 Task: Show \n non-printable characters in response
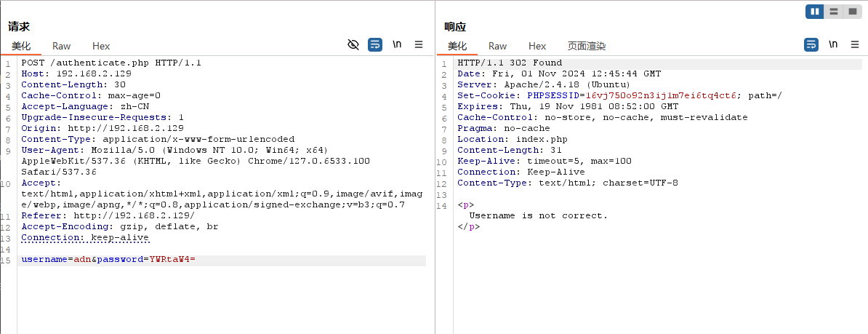[x=833, y=45]
